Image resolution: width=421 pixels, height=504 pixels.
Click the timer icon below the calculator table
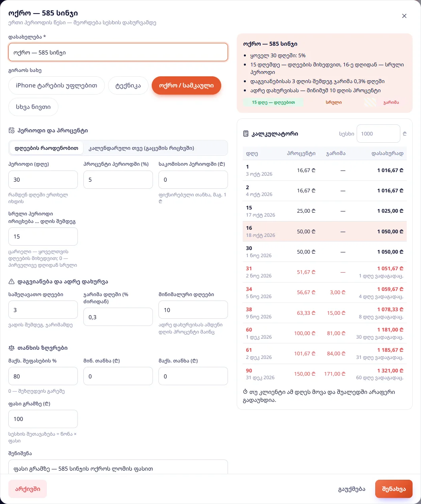click(245, 392)
